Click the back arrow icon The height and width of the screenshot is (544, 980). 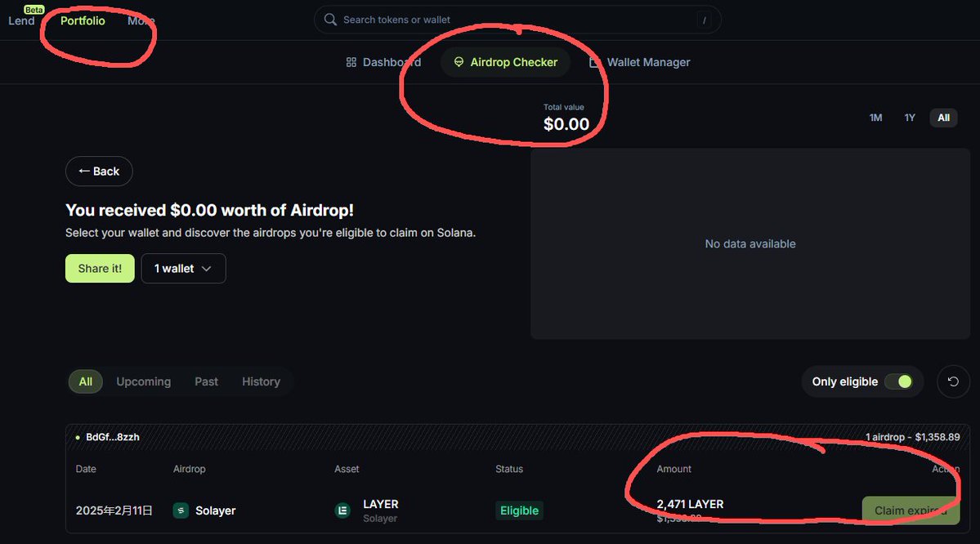pos(84,172)
